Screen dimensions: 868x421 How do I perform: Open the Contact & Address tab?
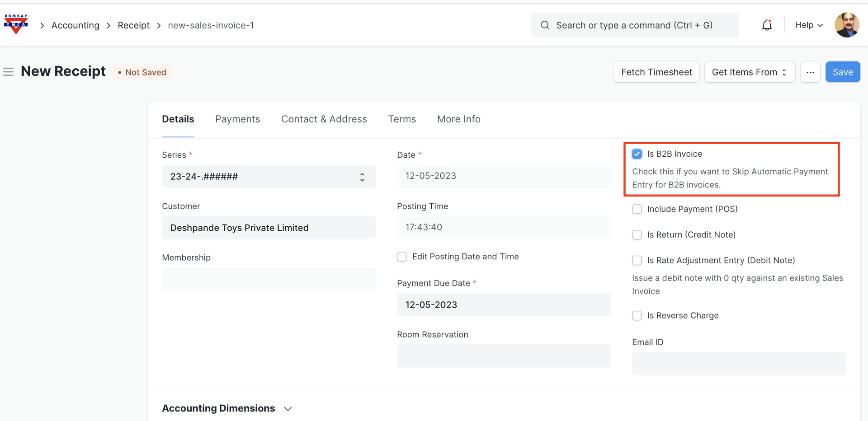click(324, 119)
